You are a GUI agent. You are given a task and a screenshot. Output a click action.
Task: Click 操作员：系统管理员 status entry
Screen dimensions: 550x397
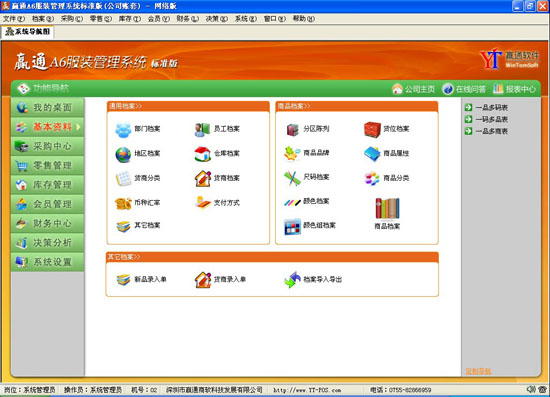click(x=93, y=390)
